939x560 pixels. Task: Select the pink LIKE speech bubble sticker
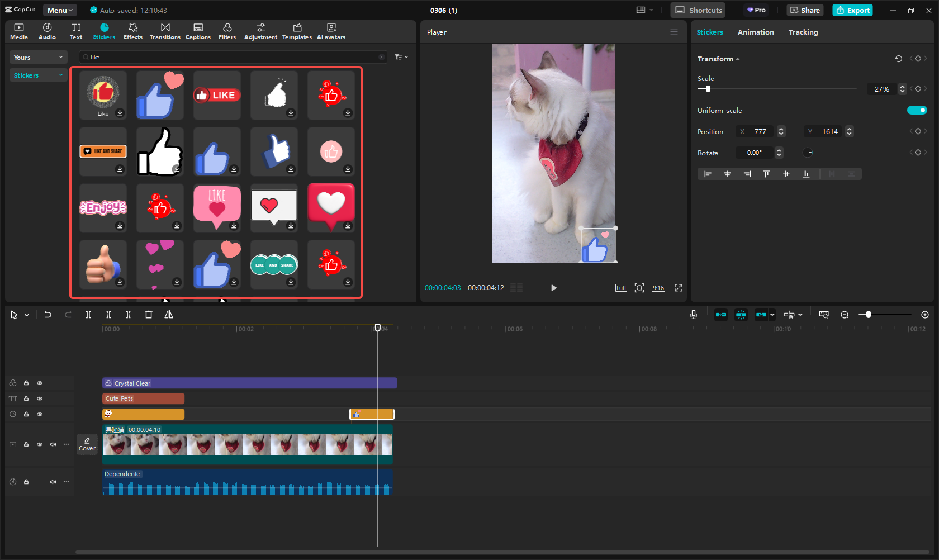pyautogui.click(x=217, y=206)
